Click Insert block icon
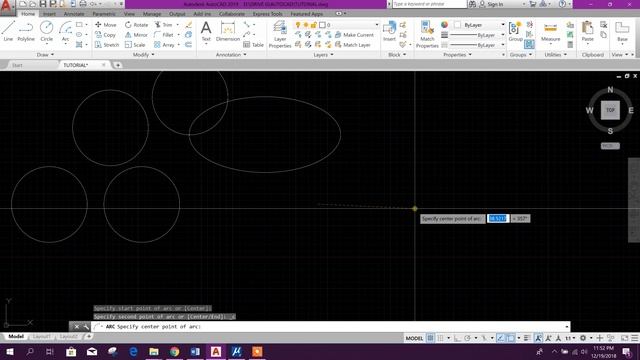Screen dimensions: 640x360 [x=389, y=31]
